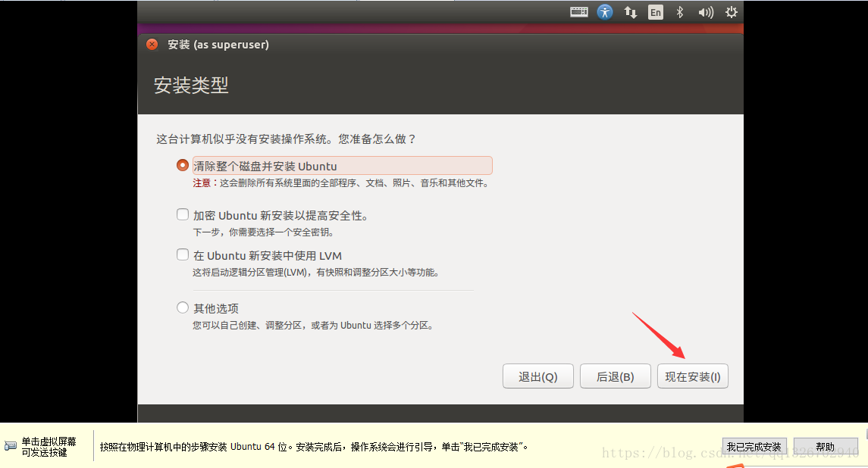Click the 我已完成安装 button
The image size is (868, 468).
(754, 447)
